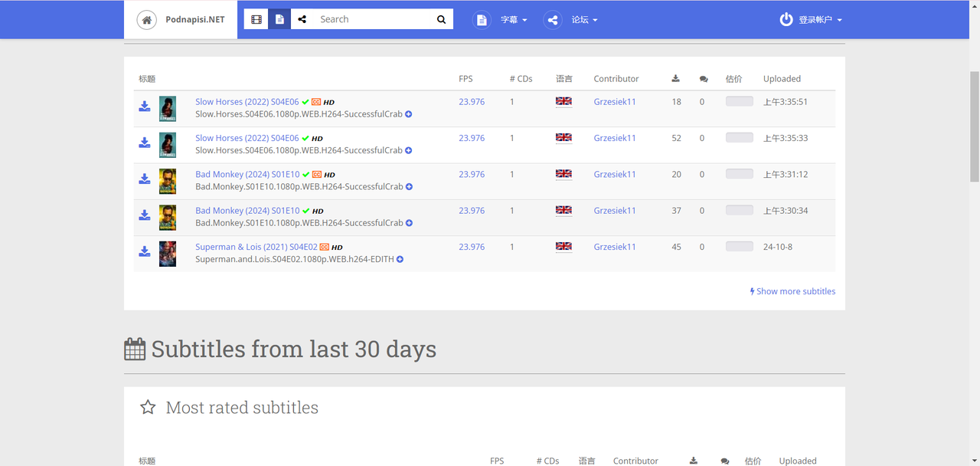Image resolution: width=980 pixels, height=466 pixels.
Task: Expand releases for Slow Horses row uploaded 上午3:35:51
Action: point(409,114)
